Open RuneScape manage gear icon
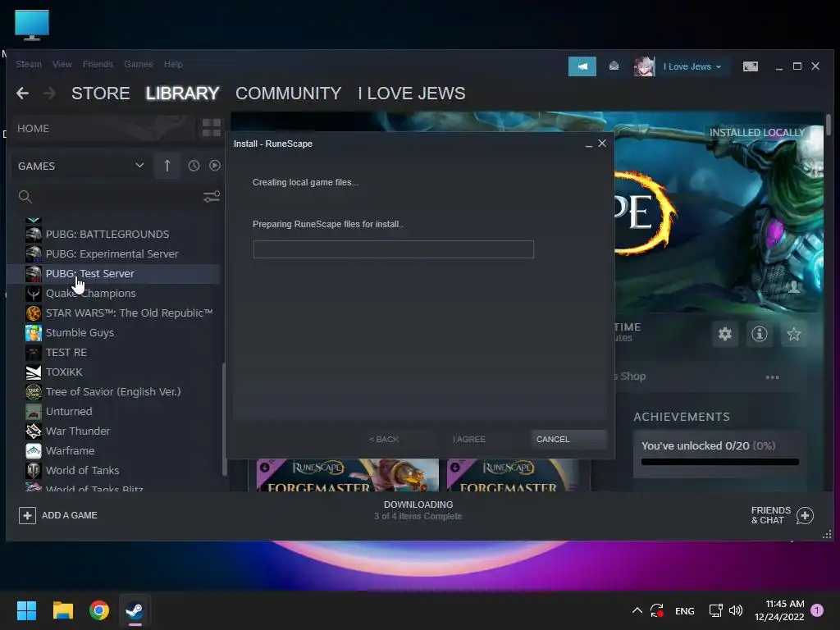 click(x=725, y=335)
